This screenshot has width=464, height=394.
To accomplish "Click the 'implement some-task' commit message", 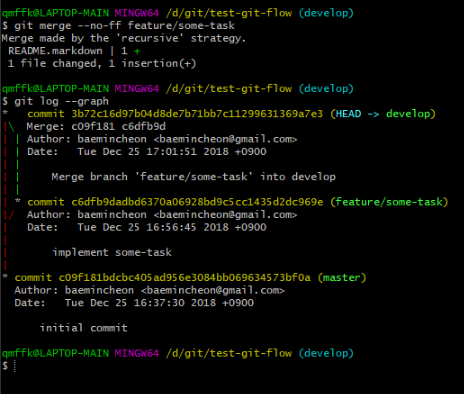I will pos(112,252).
